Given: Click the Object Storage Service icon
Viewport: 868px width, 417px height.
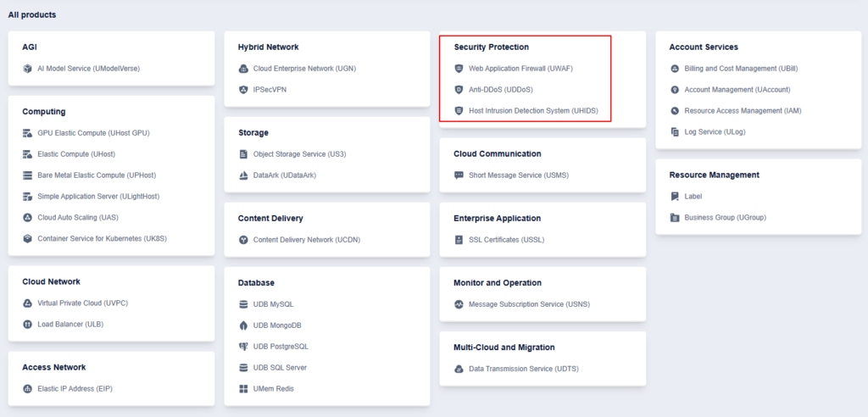Looking at the screenshot, I should [243, 154].
